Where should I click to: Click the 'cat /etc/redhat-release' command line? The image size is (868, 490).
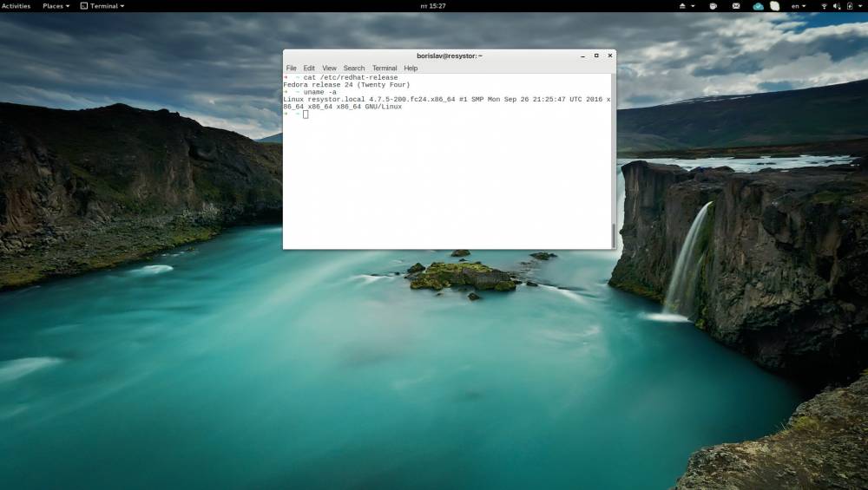pyautogui.click(x=351, y=77)
